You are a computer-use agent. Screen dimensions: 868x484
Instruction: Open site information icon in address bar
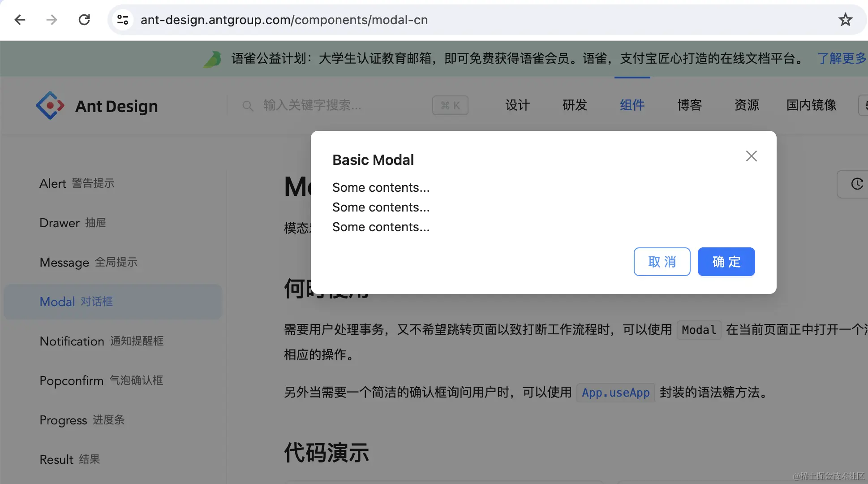122,20
